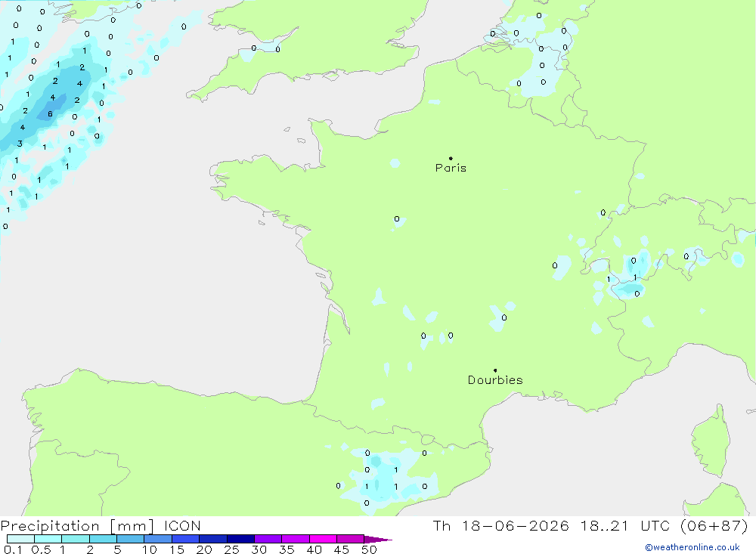Click the Precipitation [mm] ICON title
Screen dimensions: 756x554
coord(101,526)
